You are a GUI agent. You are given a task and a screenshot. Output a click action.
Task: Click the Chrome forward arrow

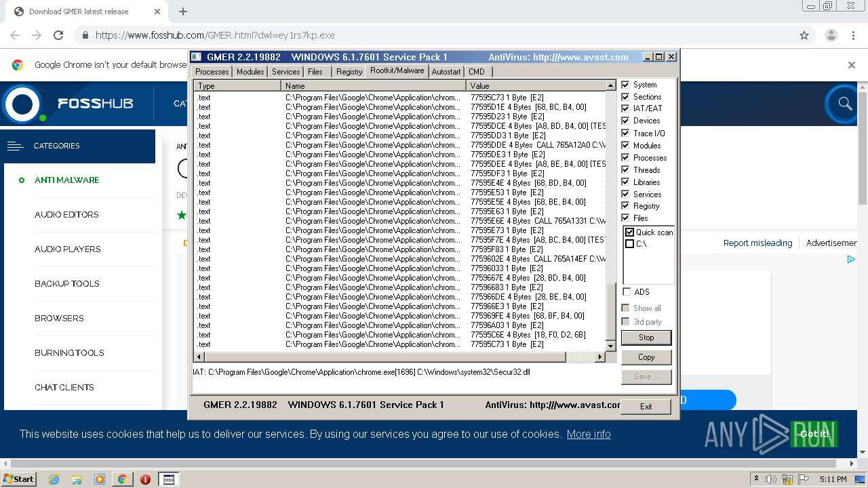(x=37, y=35)
